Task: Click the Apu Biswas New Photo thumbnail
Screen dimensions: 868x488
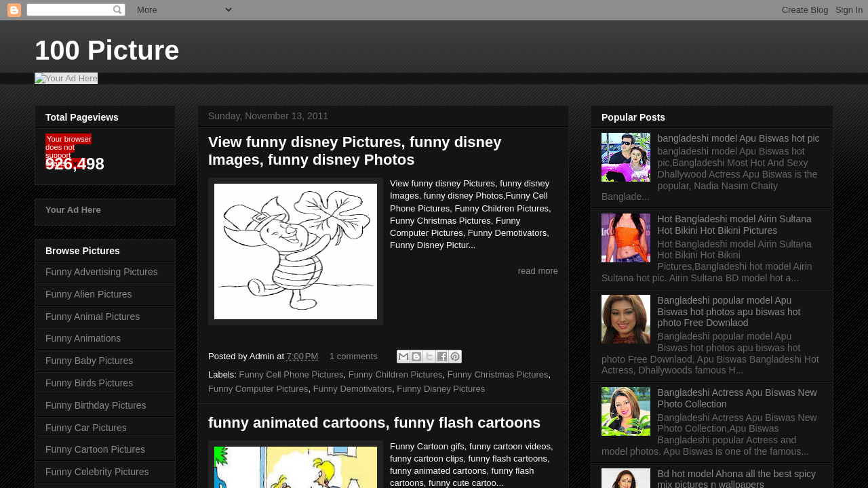Action: click(x=626, y=411)
